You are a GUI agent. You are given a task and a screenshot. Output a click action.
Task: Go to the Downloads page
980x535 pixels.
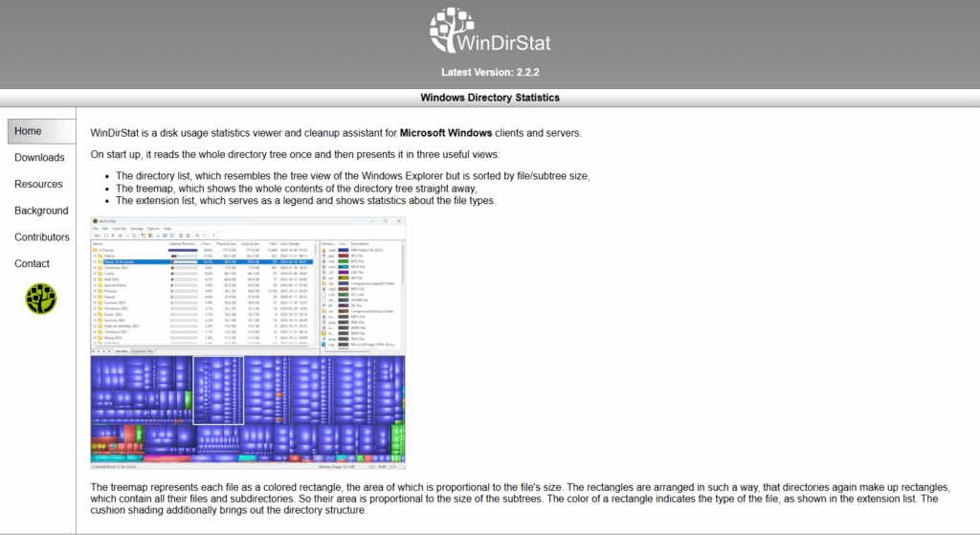point(39,158)
